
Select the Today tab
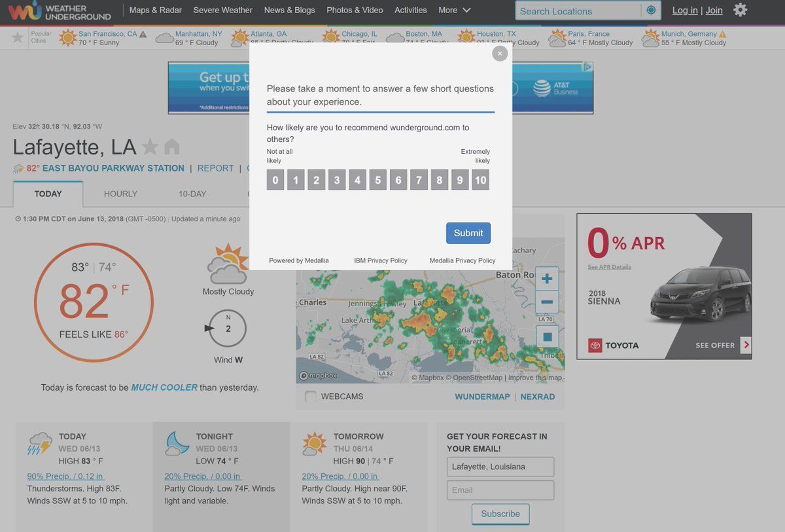(48, 194)
